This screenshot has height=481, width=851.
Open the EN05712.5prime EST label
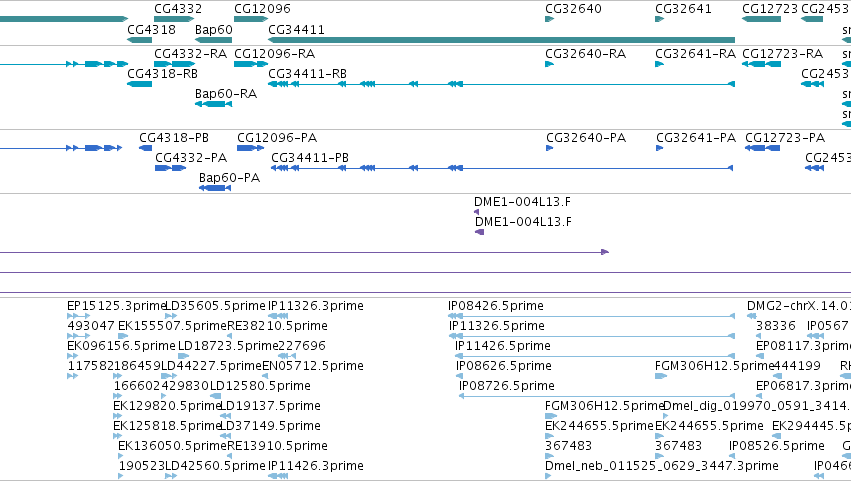pos(313,366)
